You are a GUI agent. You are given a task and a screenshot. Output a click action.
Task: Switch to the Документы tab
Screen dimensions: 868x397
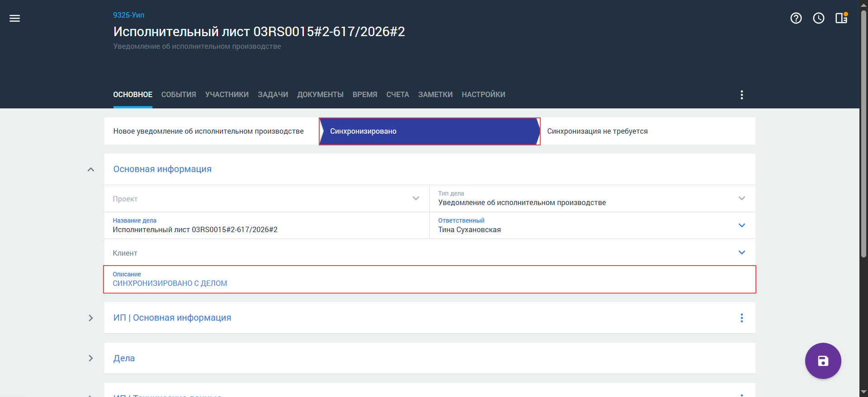(x=320, y=94)
